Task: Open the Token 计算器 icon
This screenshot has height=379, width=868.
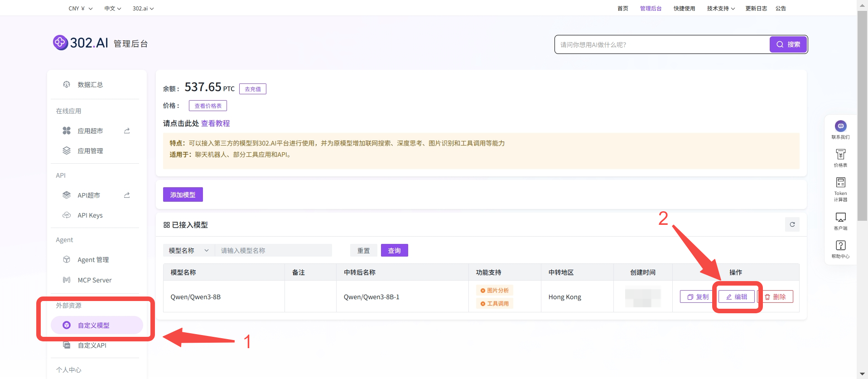Action: click(x=840, y=182)
